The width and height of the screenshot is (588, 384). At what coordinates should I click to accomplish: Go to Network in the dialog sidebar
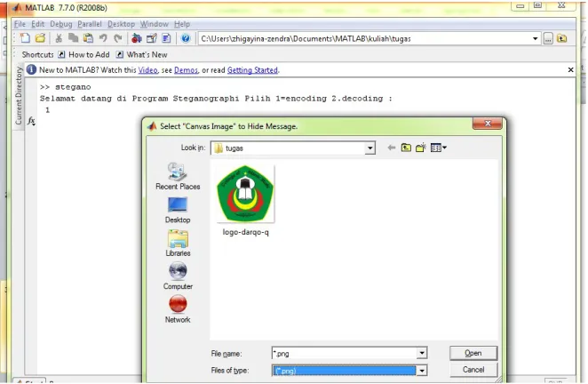pyautogui.click(x=178, y=309)
